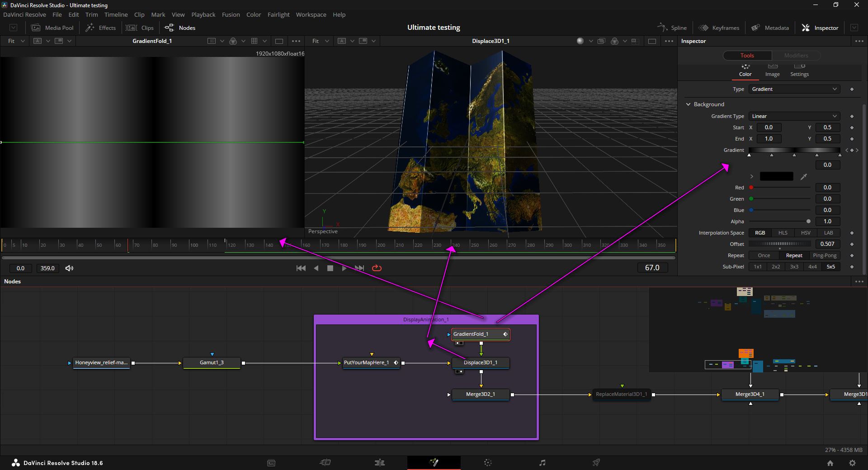Switch to the Color page
This screenshot has height=470, width=868.
click(x=488, y=463)
